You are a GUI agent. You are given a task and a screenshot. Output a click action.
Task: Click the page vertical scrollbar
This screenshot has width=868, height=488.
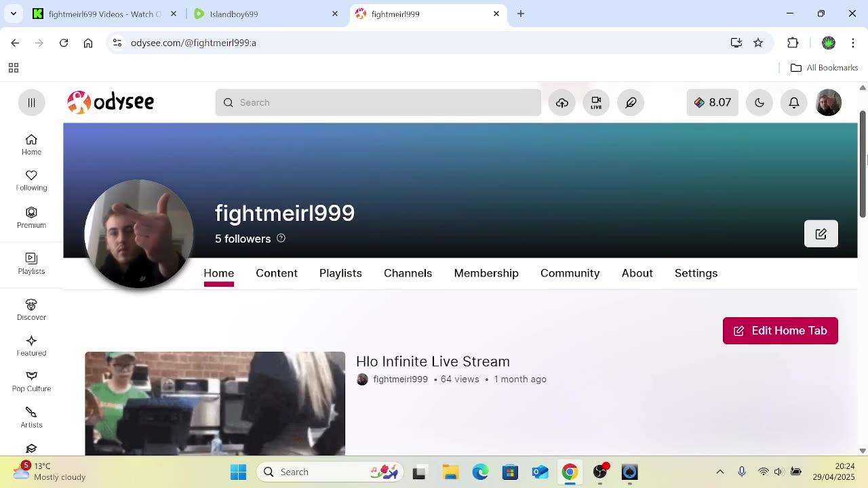pos(863,164)
